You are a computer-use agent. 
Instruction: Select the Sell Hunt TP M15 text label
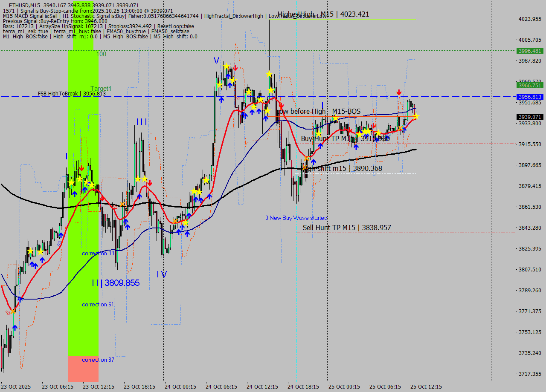tap(346, 228)
